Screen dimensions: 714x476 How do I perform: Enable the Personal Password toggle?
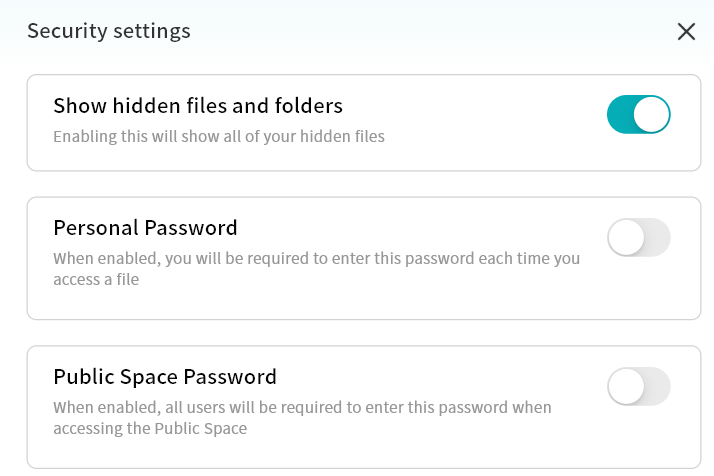638,237
